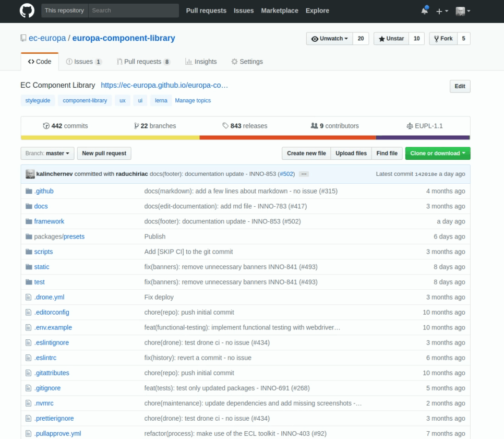Click the .gitignore file icon
This screenshot has height=439, width=504.
pos(29,388)
